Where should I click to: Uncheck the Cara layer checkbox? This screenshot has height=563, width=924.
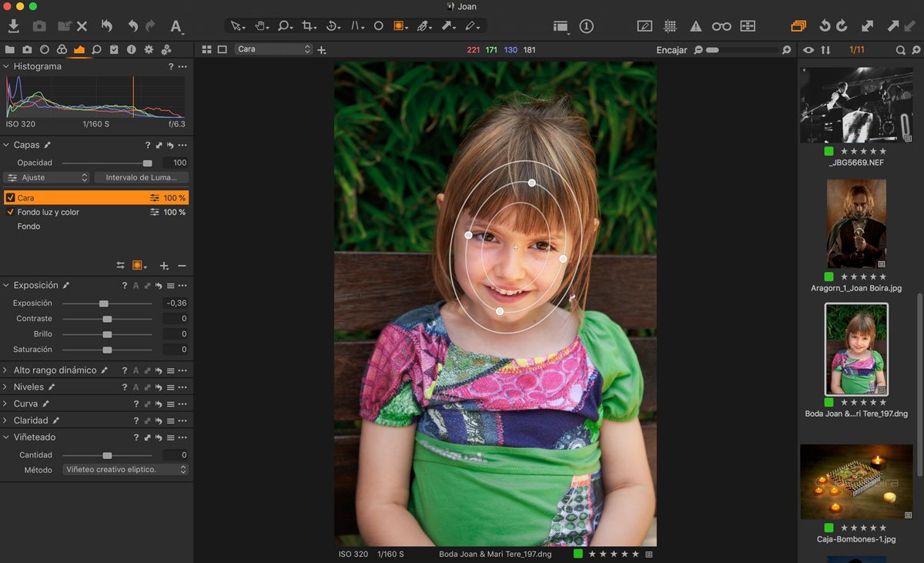tap(10, 198)
